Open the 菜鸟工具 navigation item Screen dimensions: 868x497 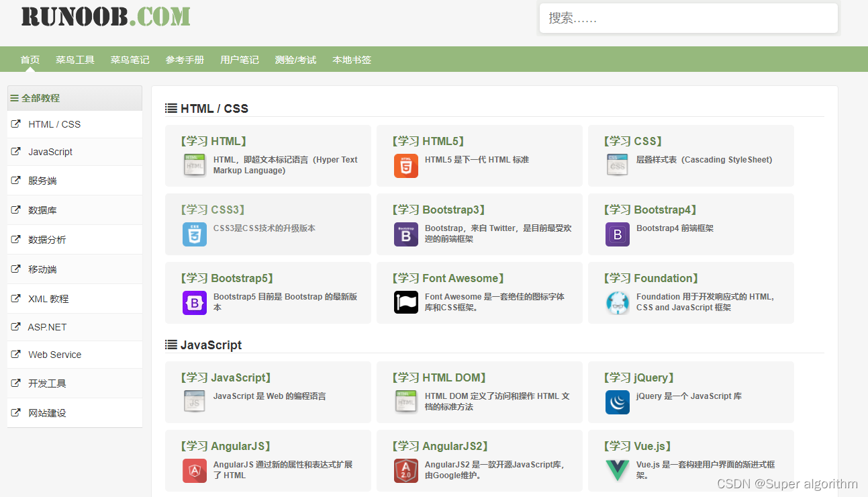coord(75,60)
